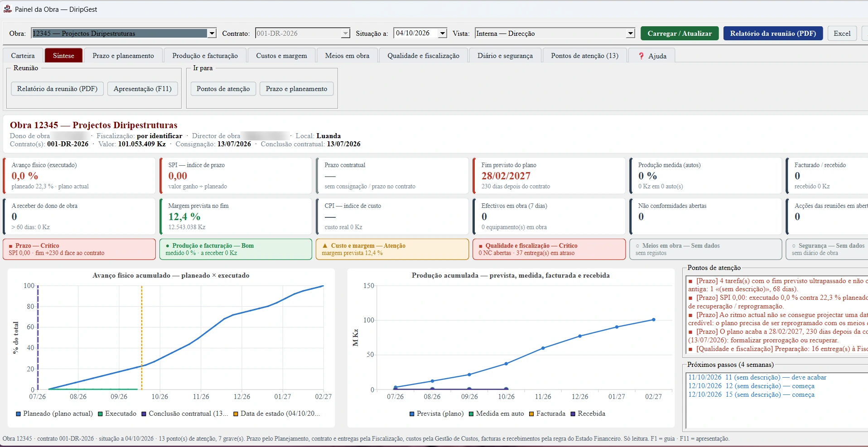This screenshot has width=868, height=447.
Task: Click the green Executado legend swatch
Action: [x=101, y=414]
